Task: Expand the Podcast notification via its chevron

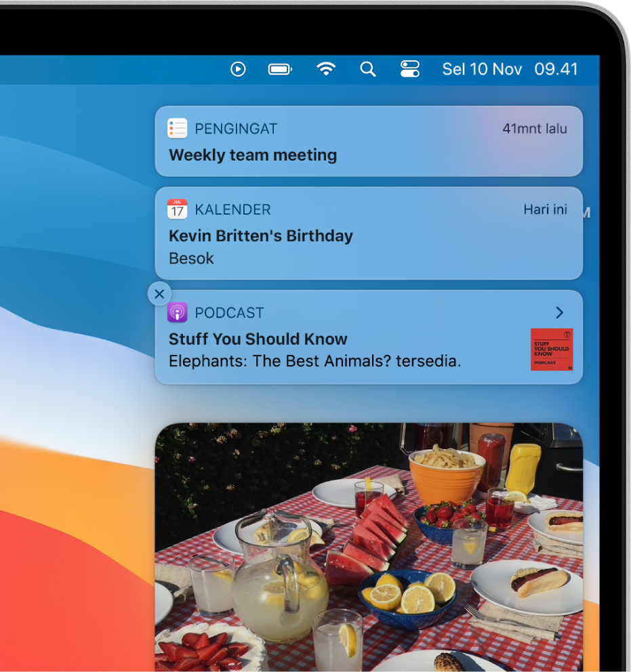Action: coord(558,312)
